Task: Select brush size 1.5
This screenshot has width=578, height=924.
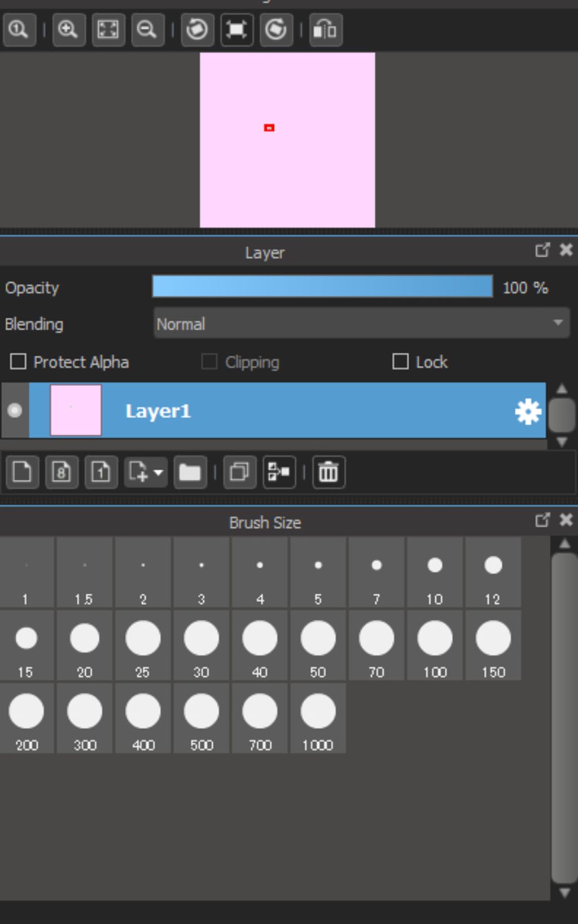Action: click(85, 572)
